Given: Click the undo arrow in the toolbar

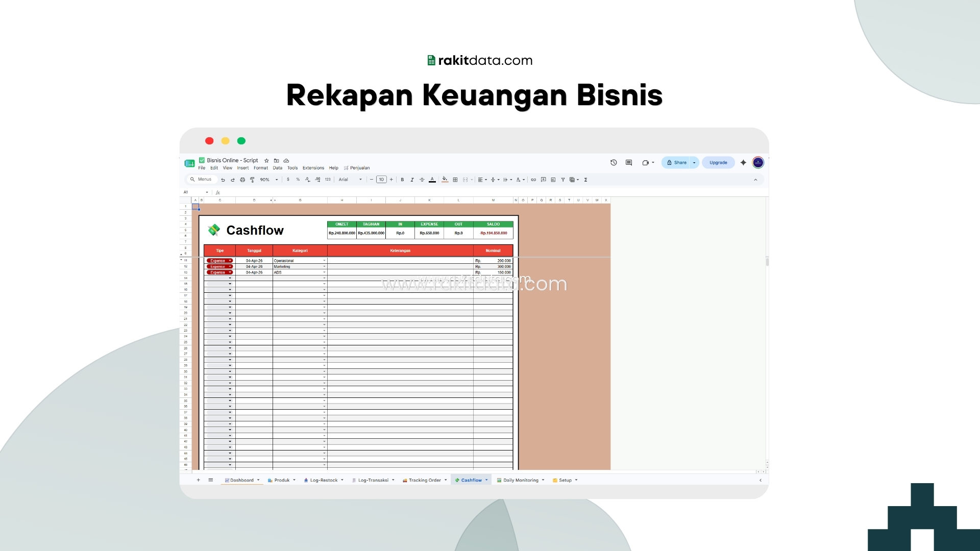Looking at the screenshot, I should click(x=223, y=180).
